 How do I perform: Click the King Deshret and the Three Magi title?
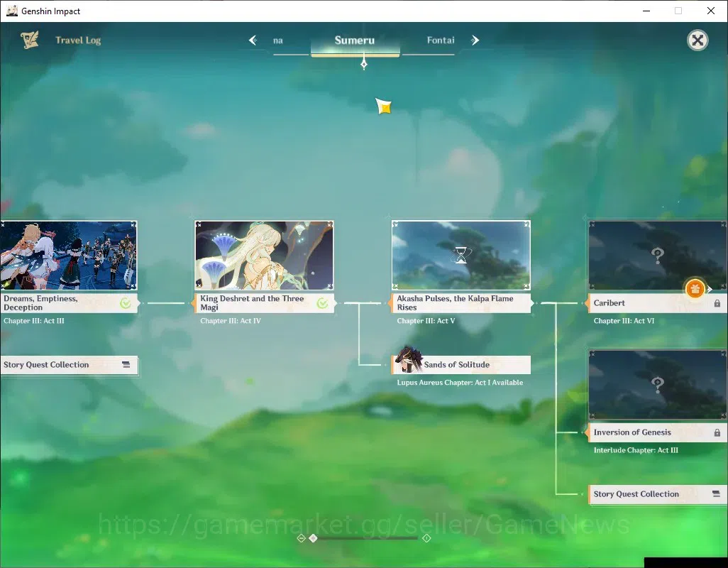click(252, 302)
